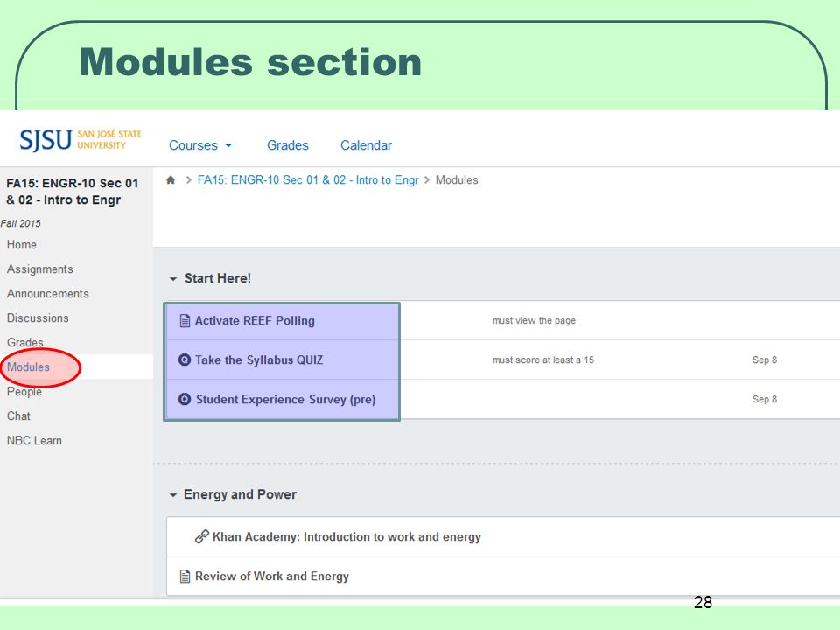
Task: Select Modules in course sidebar
Action: (28, 367)
